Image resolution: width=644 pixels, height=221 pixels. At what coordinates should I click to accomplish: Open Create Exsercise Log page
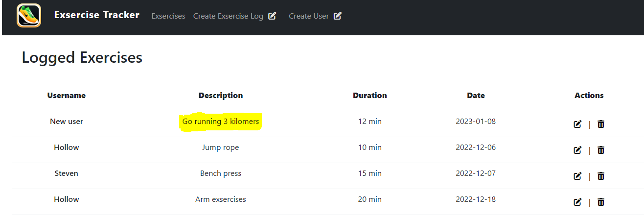point(228,16)
